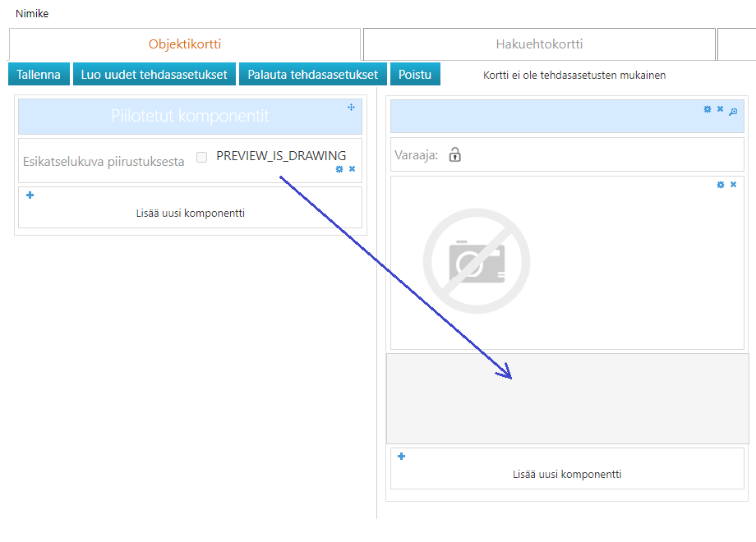Image resolution: width=756 pixels, height=542 pixels.
Task: Click Palauta tehdasasetukset button
Action: (313, 74)
